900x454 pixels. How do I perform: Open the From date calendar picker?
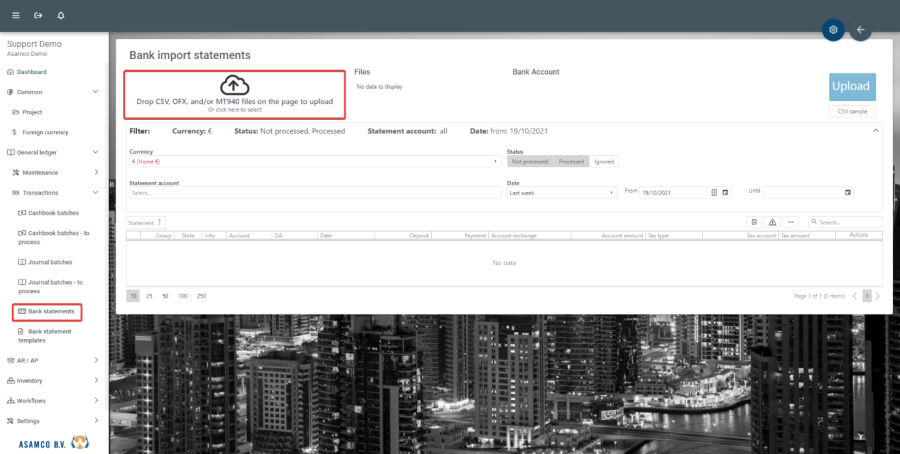(726, 192)
